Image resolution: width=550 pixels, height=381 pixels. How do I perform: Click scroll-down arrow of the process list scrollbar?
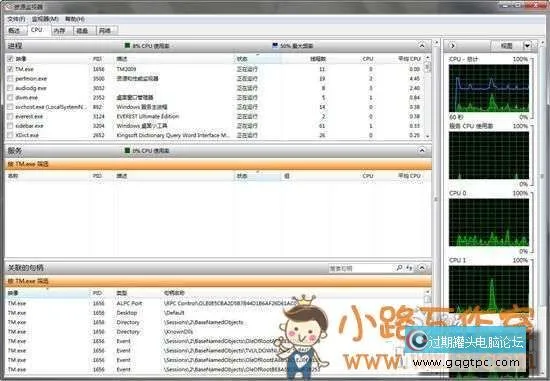coord(428,136)
